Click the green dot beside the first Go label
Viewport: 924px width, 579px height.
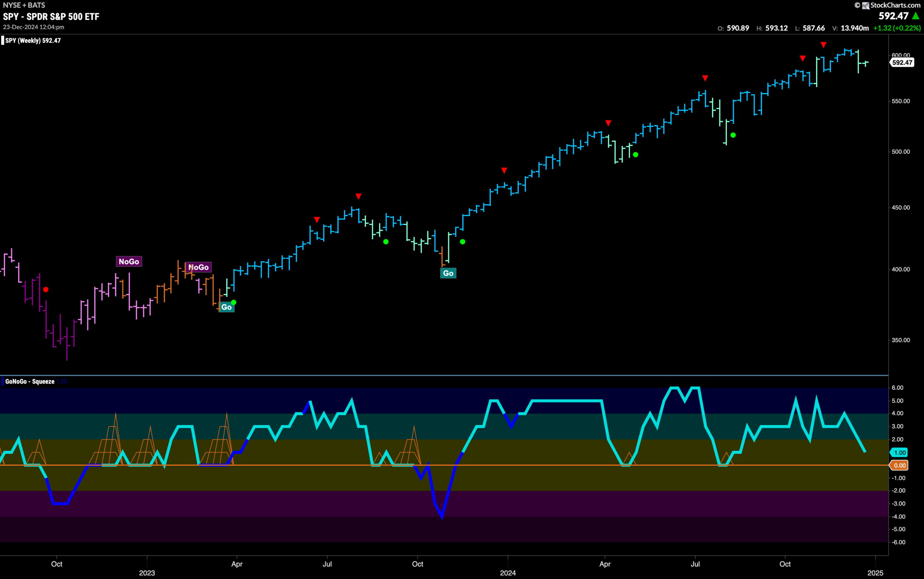click(234, 303)
